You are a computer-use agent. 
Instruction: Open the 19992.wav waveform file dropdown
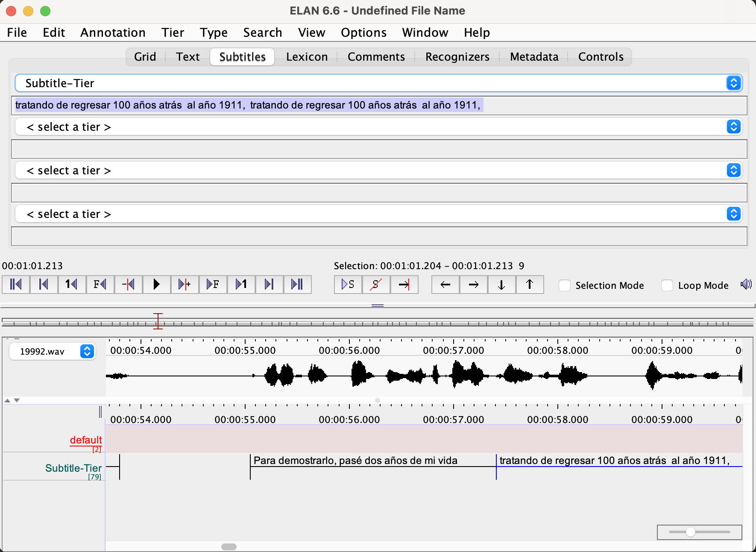[x=87, y=351]
